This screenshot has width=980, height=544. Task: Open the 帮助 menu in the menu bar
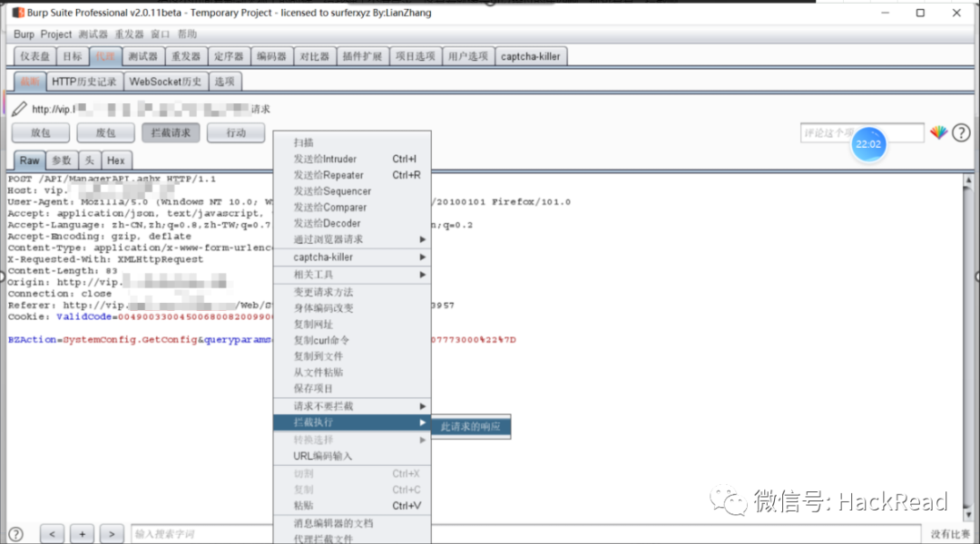(187, 34)
